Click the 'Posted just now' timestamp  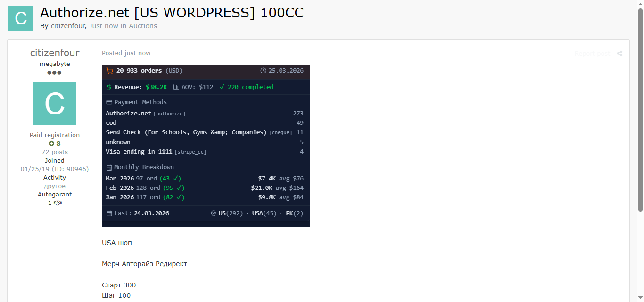point(126,53)
